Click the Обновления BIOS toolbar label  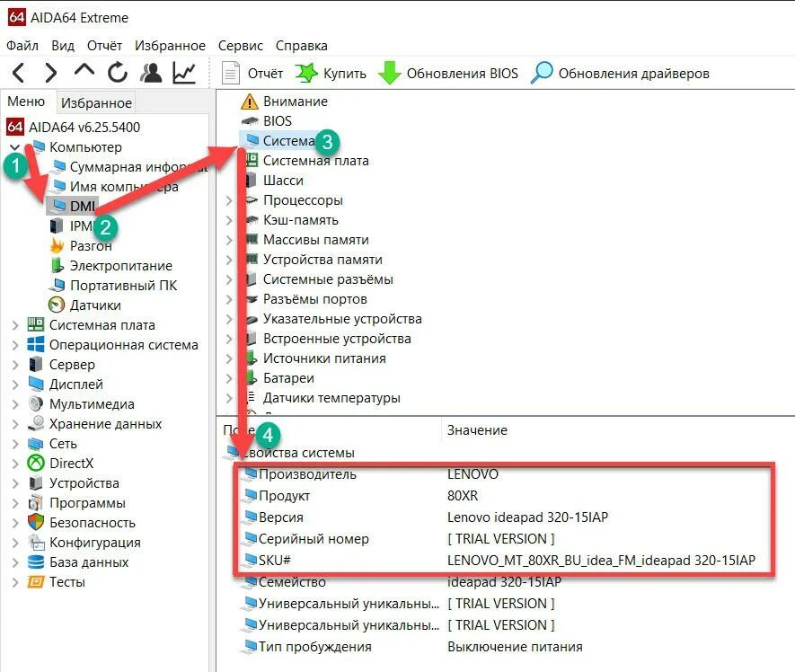463,74
